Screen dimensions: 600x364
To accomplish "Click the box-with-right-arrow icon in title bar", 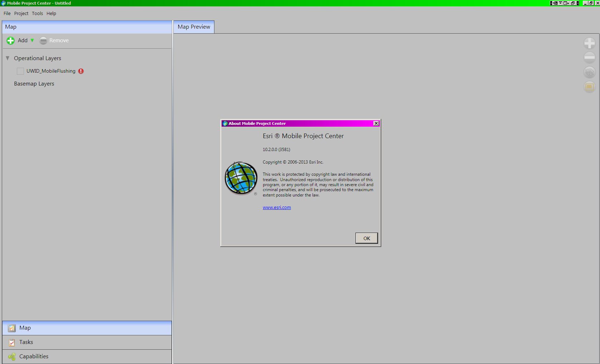I will 566,3.
